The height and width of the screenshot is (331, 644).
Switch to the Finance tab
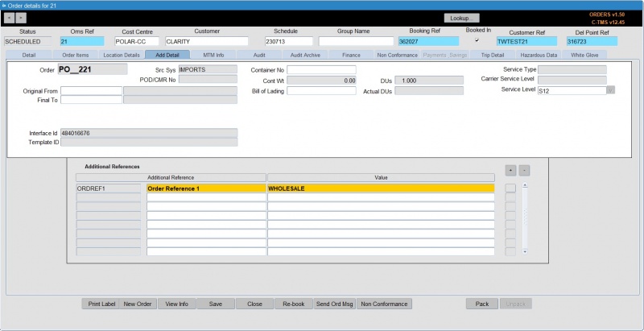351,55
